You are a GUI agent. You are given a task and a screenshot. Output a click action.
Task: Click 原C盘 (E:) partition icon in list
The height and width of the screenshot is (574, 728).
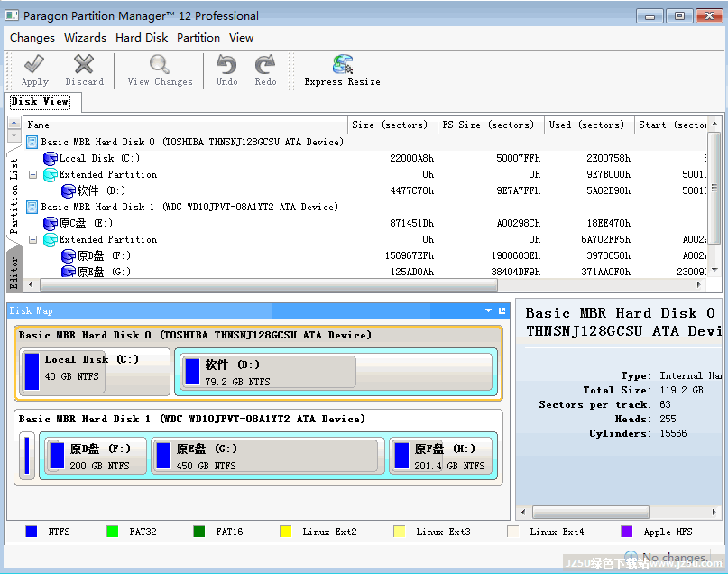(x=51, y=224)
